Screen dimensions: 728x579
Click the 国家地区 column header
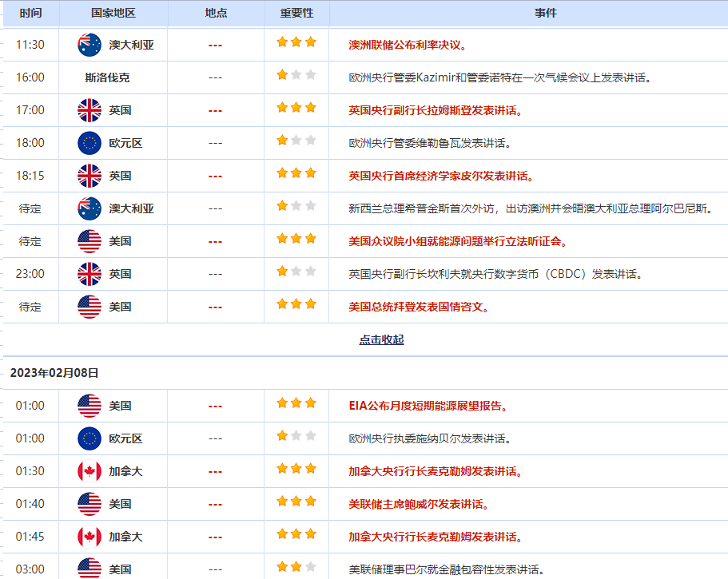coord(113,14)
